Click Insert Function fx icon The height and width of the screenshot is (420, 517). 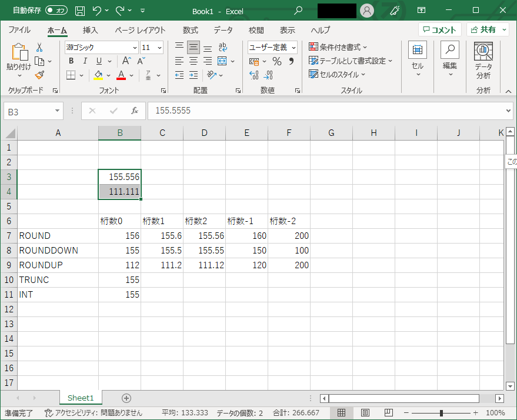[135, 111]
